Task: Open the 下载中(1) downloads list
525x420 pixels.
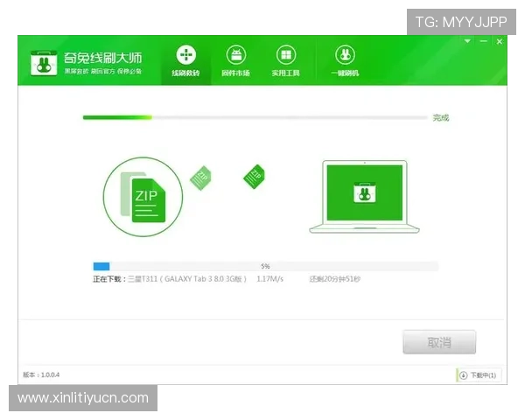Action: (479, 375)
